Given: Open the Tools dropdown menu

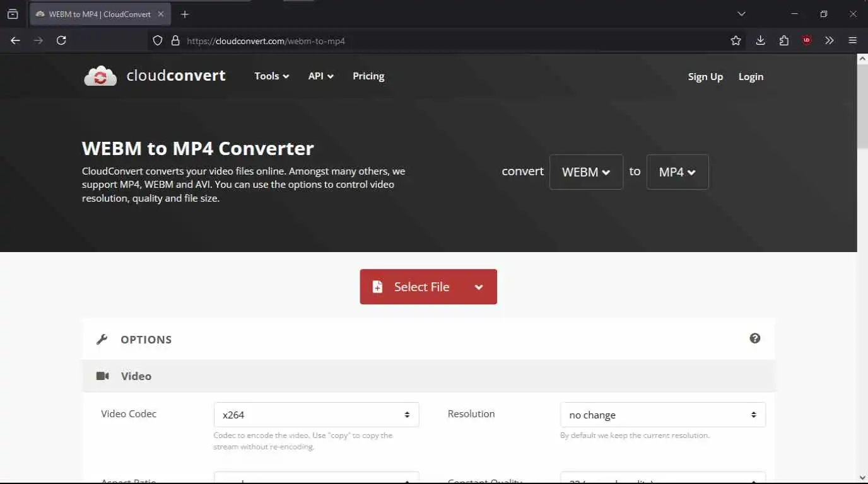Looking at the screenshot, I should click(272, 76).
